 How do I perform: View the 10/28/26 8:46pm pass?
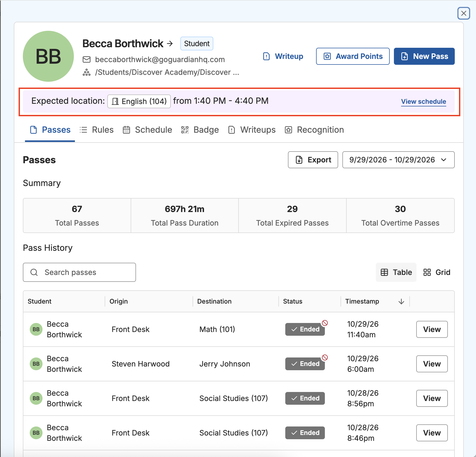pyautogui.click(x=432, y=433)
